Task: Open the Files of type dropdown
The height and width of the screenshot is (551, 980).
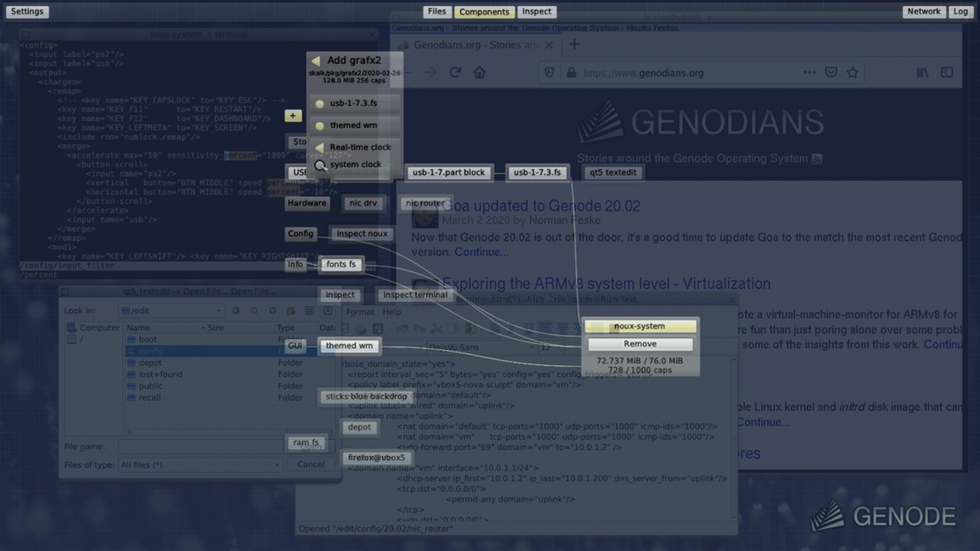Action: (x=200, y=464)
